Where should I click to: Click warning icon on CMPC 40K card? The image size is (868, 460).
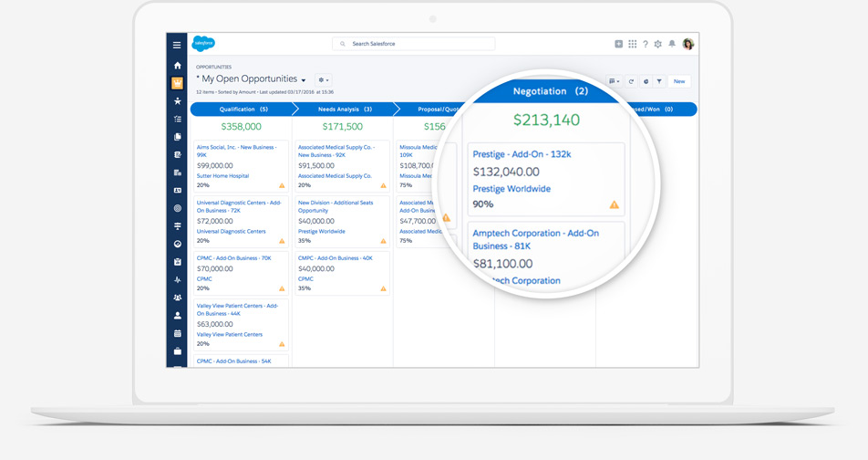[383, 288]
